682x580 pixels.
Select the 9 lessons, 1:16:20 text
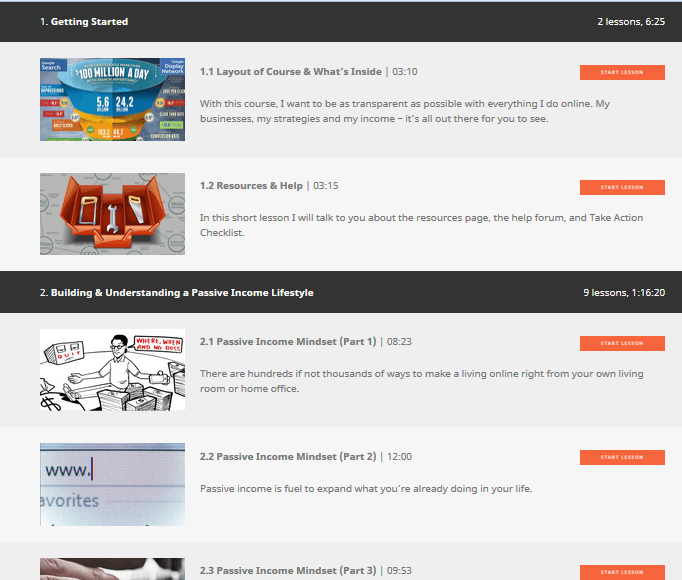tap(624, 293)
